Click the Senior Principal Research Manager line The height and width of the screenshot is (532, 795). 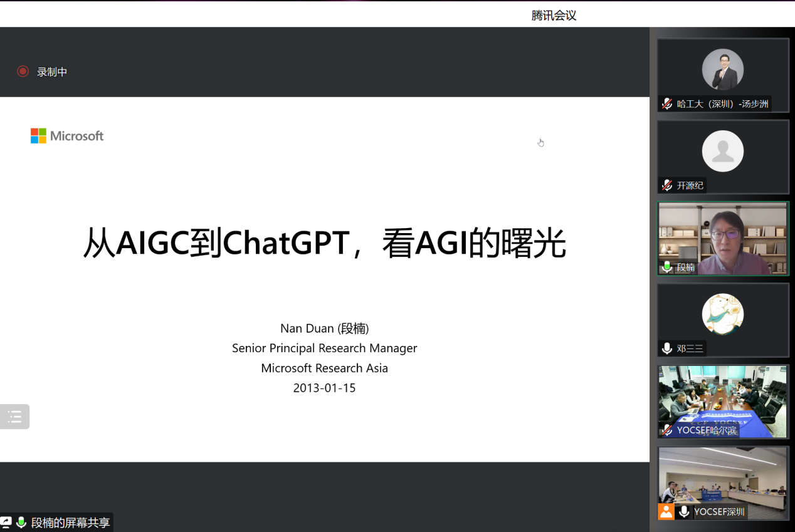point(324,348)
